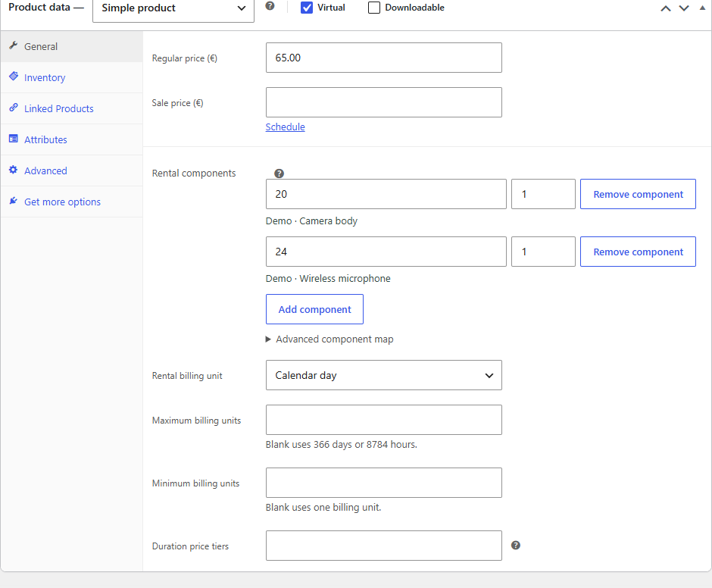
Task: Move Product data panel up
Action: (666, 8)
